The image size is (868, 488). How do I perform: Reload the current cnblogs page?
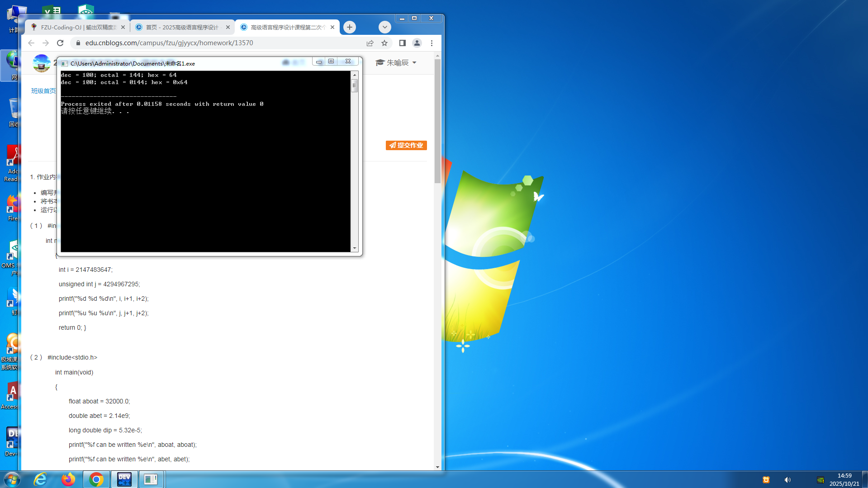[x=60, y=43]
